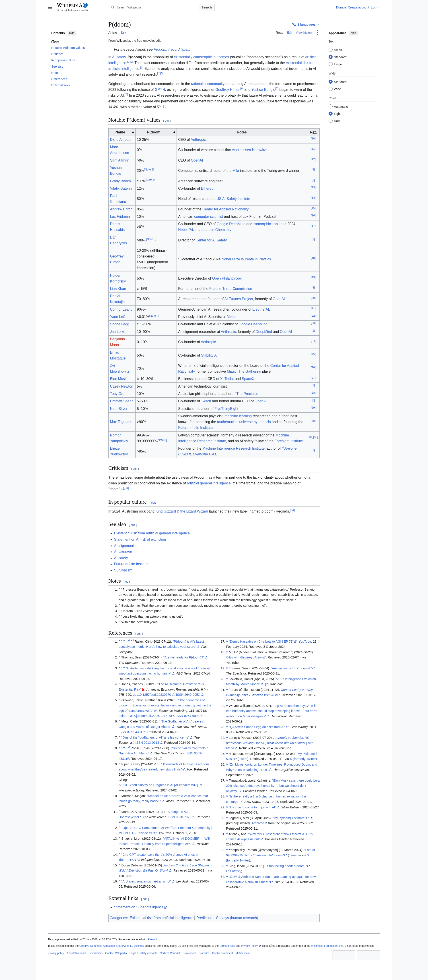Open the Read tab

point(279,33)
